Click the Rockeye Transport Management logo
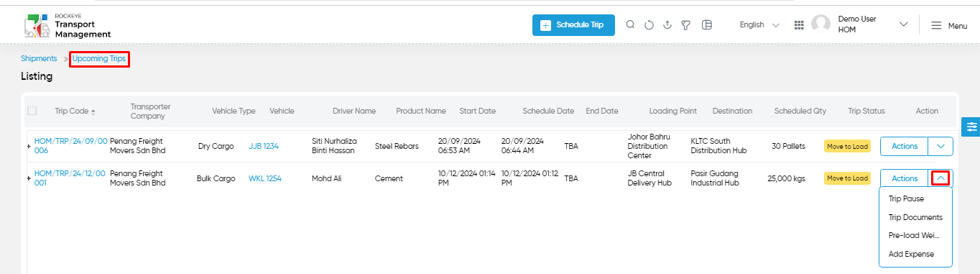This screenshot has height=274, width=980. point(67,25)
